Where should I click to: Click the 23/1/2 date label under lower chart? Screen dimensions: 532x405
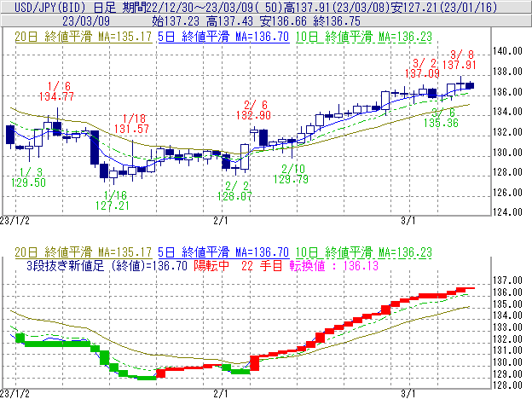[14, 394]
